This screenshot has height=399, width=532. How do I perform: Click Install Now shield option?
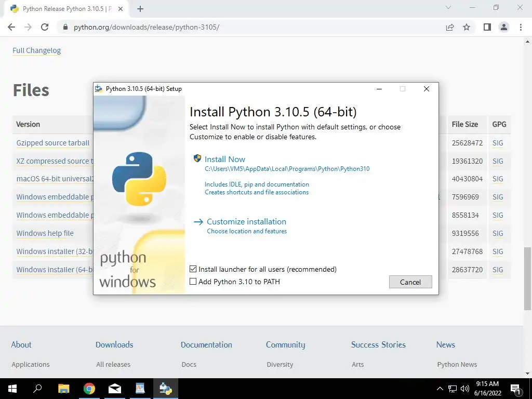tap(224, 159)
